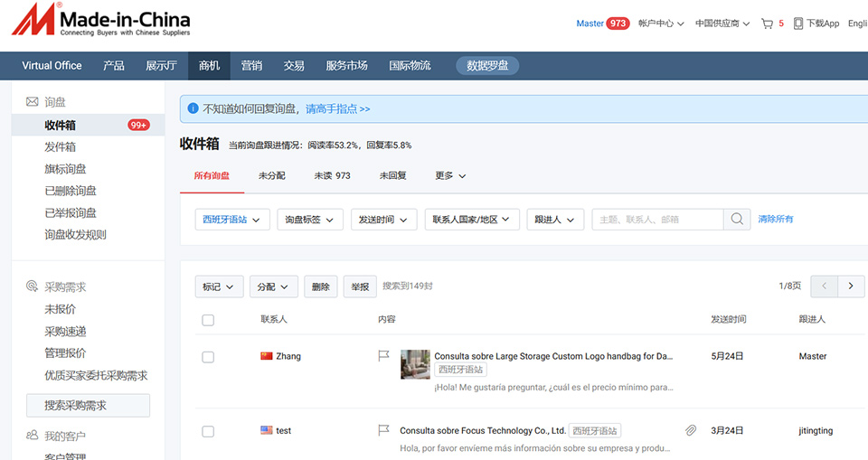Screen dimensions: 868x460
Task: Open the 商机 nav menu
Action: tap(209, 65)
